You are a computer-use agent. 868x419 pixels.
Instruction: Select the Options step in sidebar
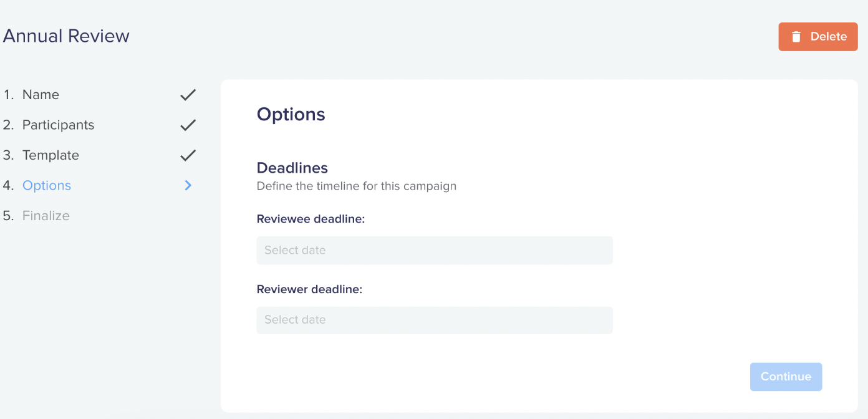pyautogui.click(x=47, y=185)
